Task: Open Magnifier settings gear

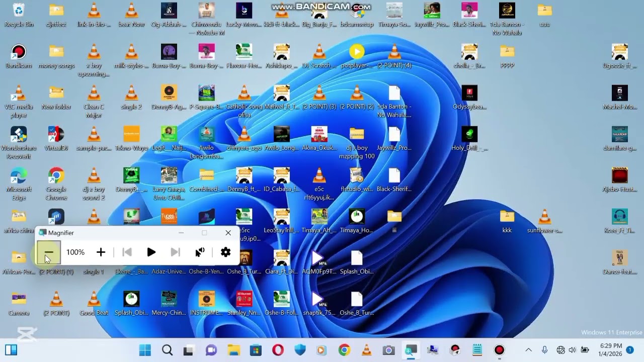Action: click(225, 252)
